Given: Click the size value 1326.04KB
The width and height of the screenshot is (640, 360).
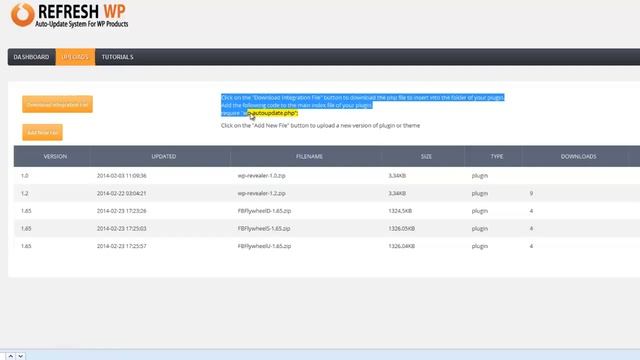Looking at the screenshot, I should tap(402, 246).
